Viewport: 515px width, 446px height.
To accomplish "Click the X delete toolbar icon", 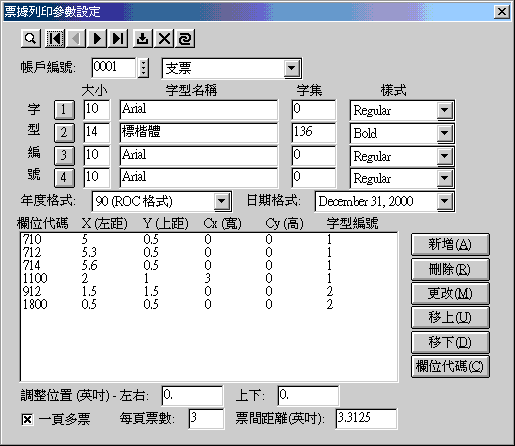I will [x=164, y=39].
